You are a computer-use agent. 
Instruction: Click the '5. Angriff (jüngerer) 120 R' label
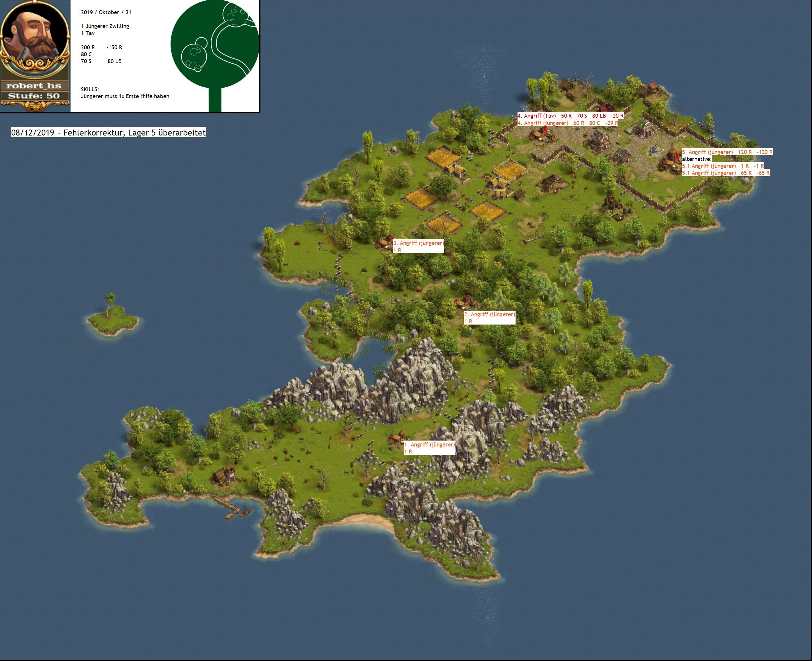pos(726,152)
